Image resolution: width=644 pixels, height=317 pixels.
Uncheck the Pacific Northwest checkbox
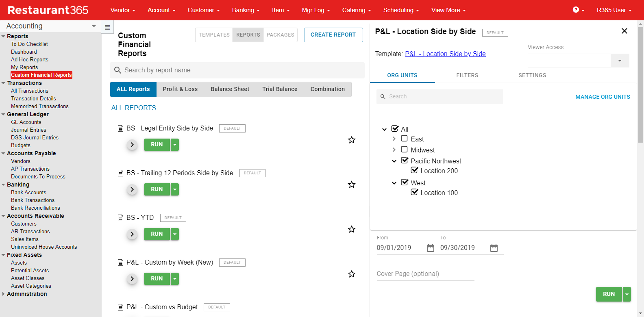[405, 161]
